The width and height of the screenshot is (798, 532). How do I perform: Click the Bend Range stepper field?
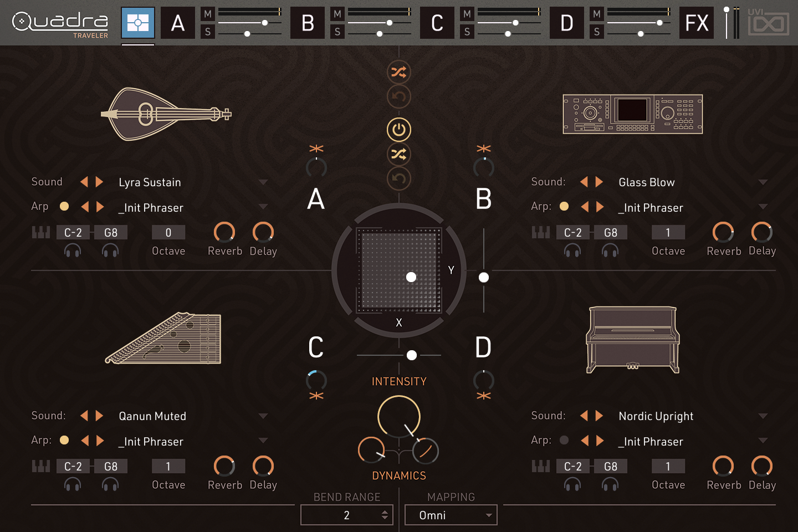point(346,515)
